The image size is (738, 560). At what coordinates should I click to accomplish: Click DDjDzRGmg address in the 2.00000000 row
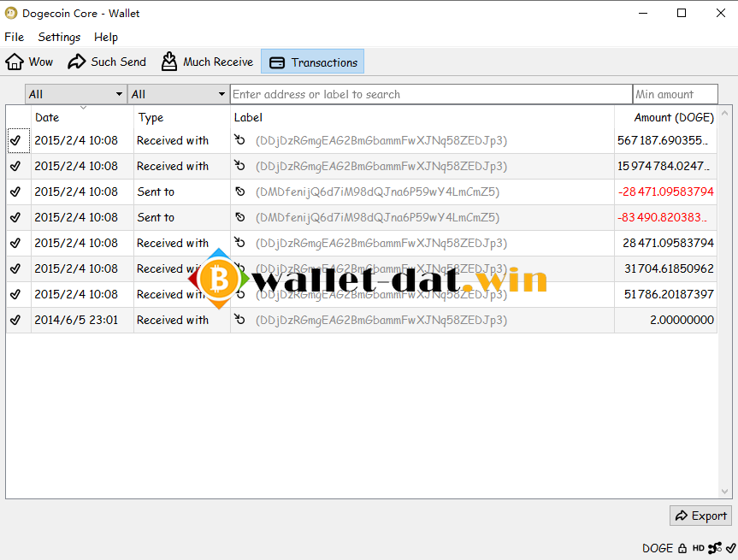[381, 321]
